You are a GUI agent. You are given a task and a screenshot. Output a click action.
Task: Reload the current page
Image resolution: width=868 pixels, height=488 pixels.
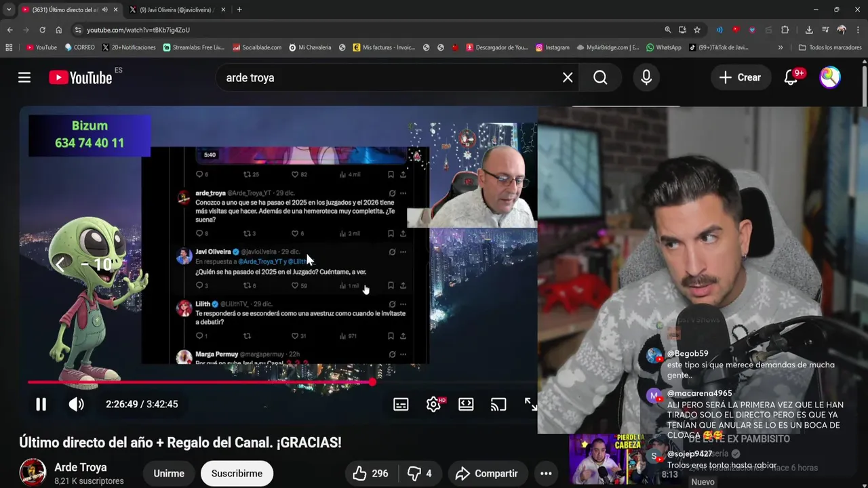(42, 30)
